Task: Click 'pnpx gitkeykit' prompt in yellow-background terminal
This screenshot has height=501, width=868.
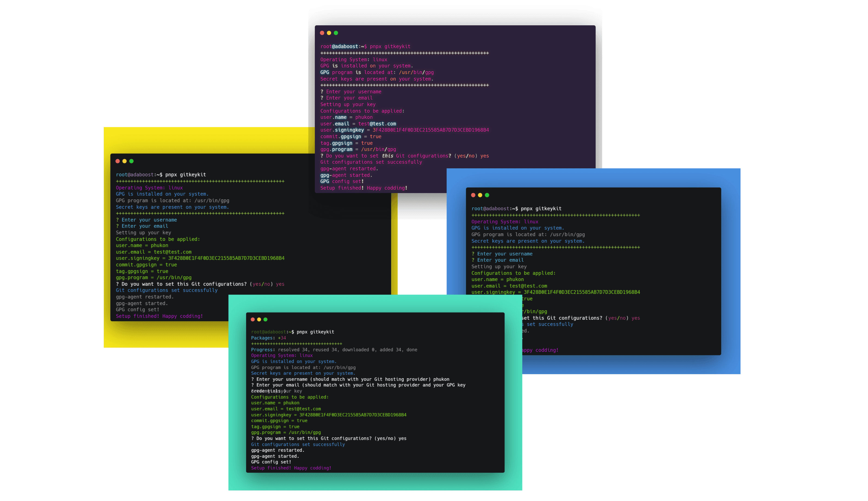Action: [161, 175]
